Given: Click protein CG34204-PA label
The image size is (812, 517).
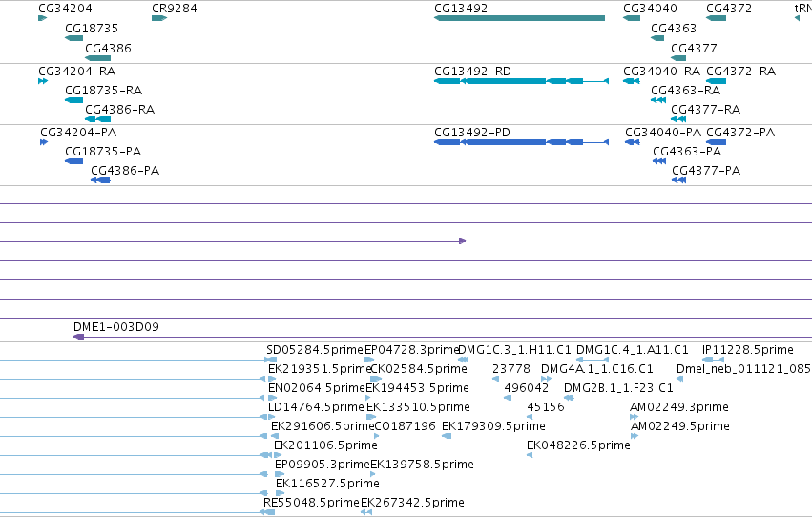Looking at the screenshot, I should [78, 132].
